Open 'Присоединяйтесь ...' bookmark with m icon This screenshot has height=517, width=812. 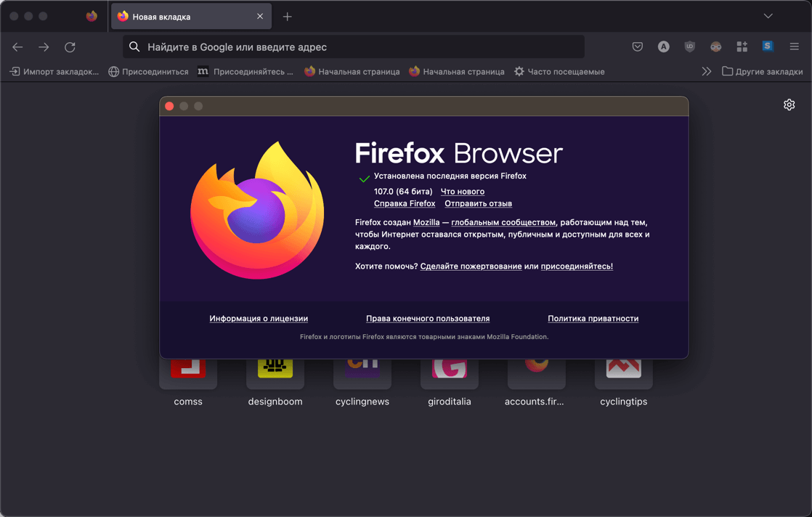[x=245, y=71]
